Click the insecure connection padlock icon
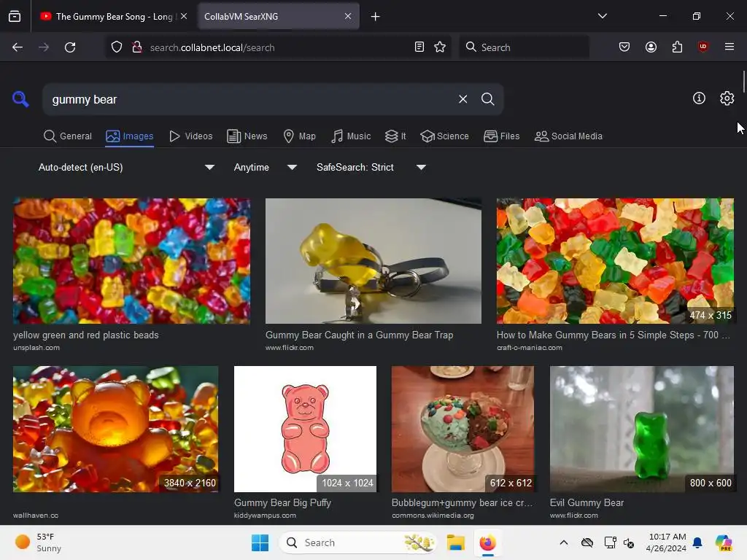The height and width of the screenshot is (560, 747). [137, 47]
